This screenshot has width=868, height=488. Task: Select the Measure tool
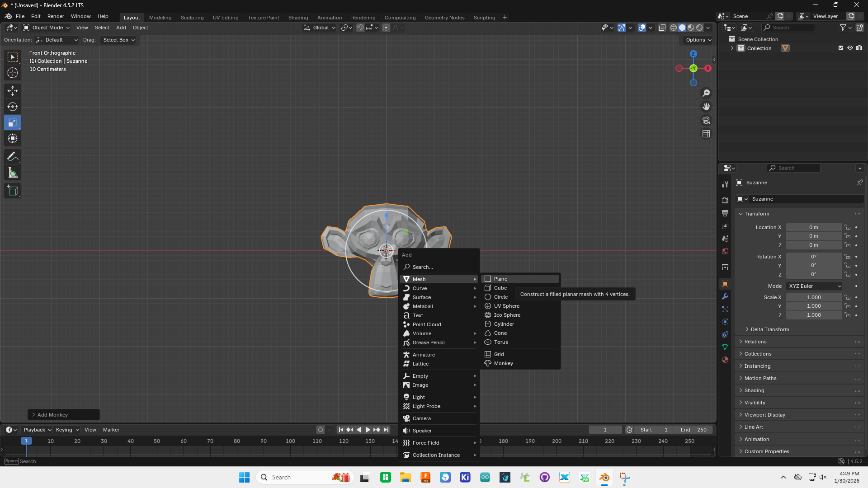tap(13, 173)
